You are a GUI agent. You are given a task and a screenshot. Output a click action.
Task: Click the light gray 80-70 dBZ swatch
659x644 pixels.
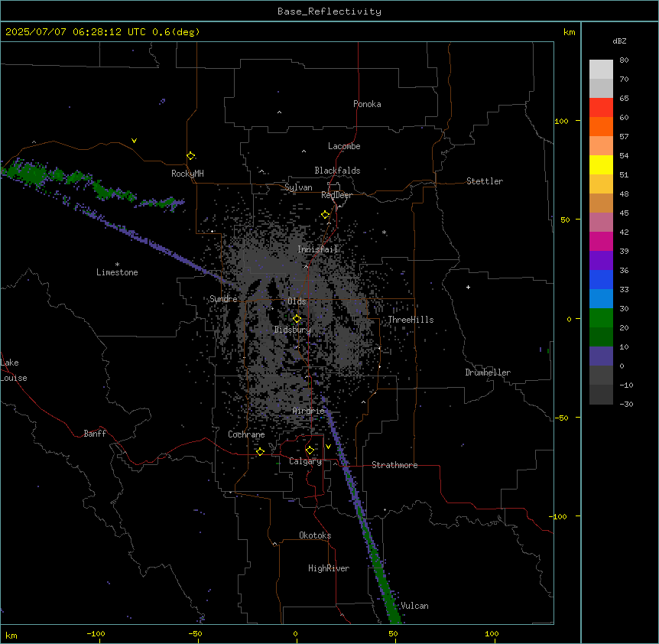click(x=601, y=70)
